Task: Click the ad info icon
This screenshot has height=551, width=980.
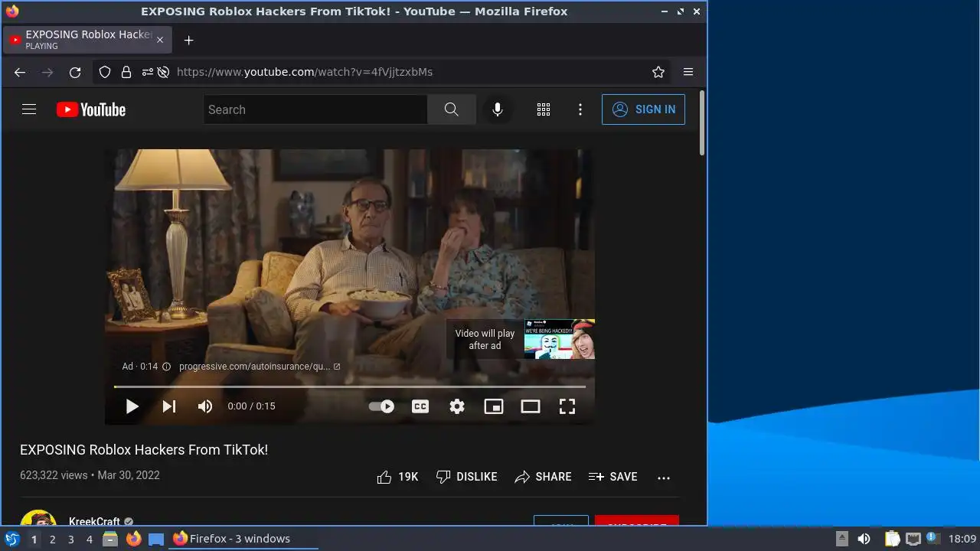Action: [166, 367]
